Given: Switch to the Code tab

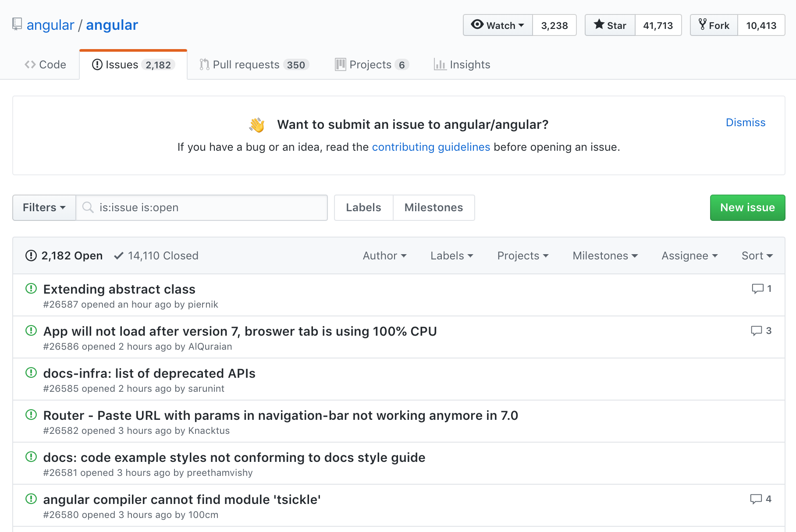Looking at the screenshot, I should pos(46,65).
